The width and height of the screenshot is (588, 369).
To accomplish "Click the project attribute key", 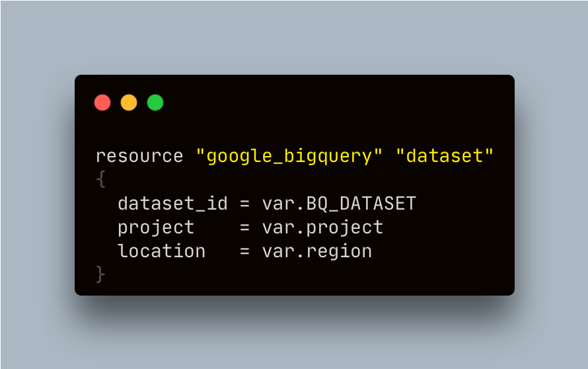I will (156, 228).
